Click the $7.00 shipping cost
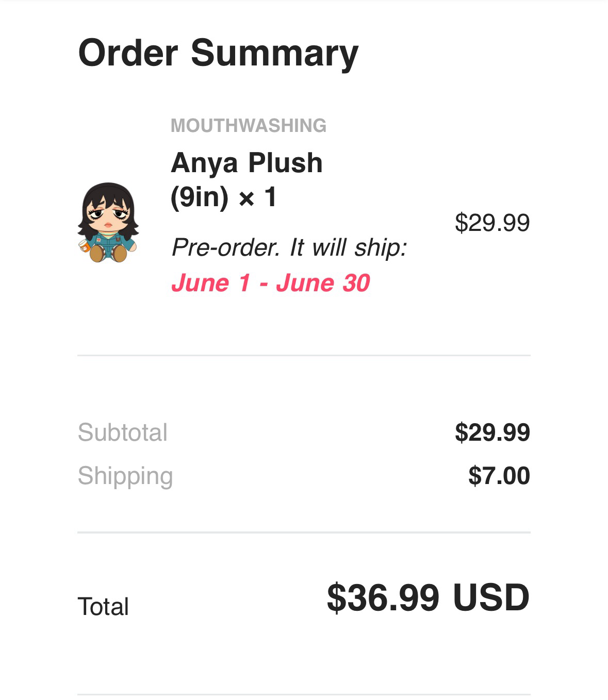Viewport: 608px width, 700px height. click(x=499, y=476)
